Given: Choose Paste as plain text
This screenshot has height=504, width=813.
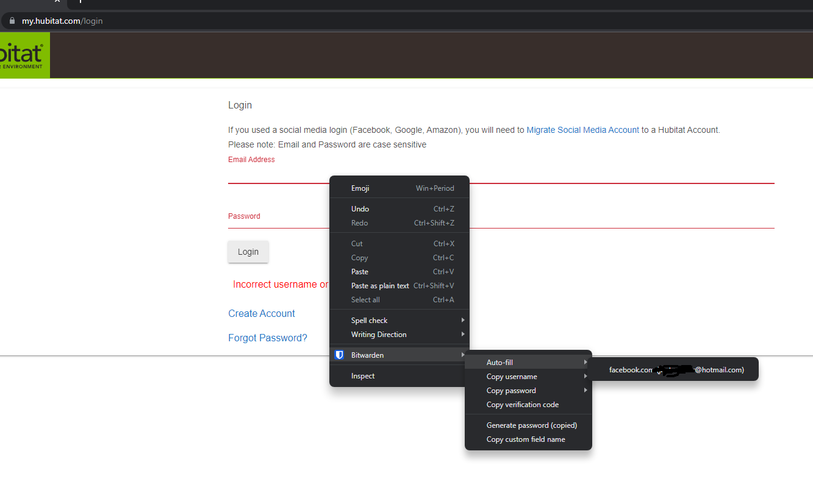Looking at the screenshot, I should pyautogui.click(x=380, y=285).
